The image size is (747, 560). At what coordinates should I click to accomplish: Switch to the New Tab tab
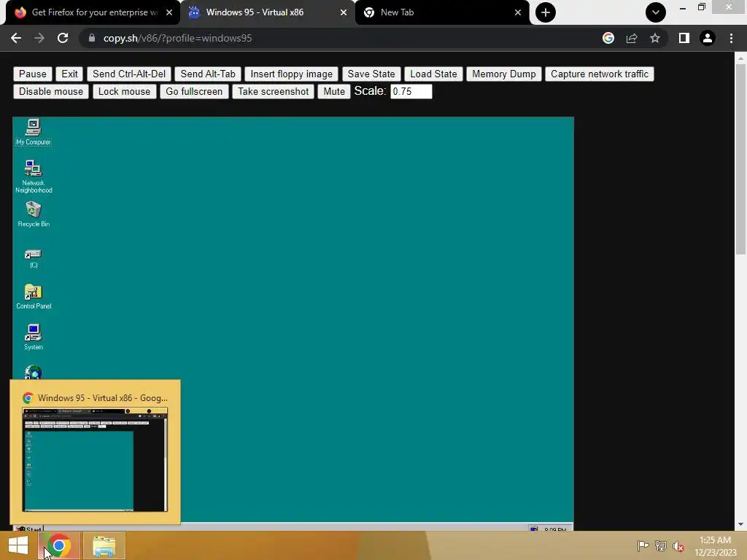pyautogui.click(x=441, y=12)
